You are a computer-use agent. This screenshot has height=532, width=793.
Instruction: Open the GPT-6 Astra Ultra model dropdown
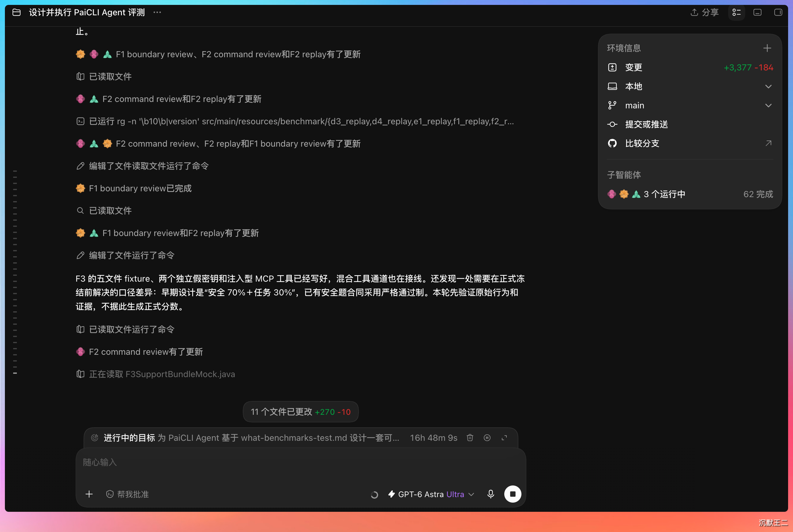coord(431,494)
